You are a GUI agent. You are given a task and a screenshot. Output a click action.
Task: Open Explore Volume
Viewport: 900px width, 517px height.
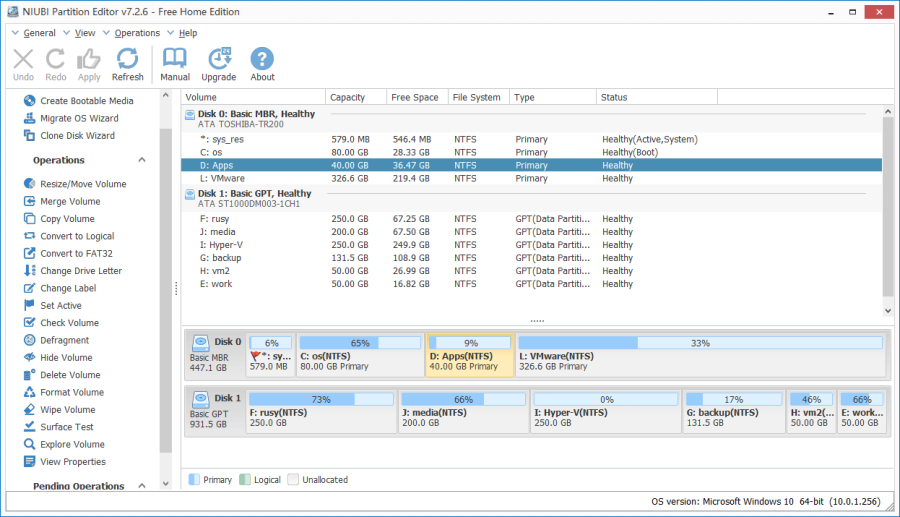64,444
